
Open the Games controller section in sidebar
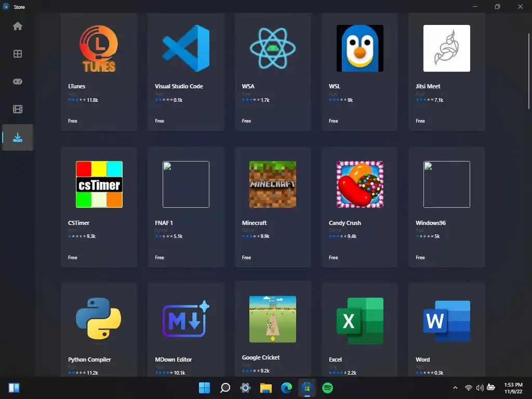tap(18, 82)
